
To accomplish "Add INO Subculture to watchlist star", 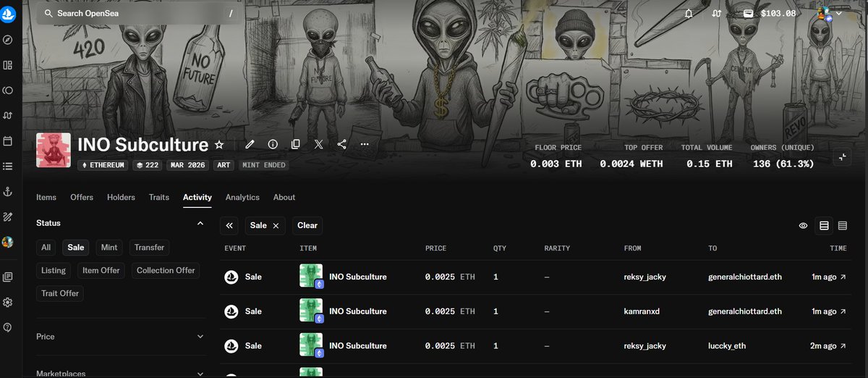I will coord(219,145).
